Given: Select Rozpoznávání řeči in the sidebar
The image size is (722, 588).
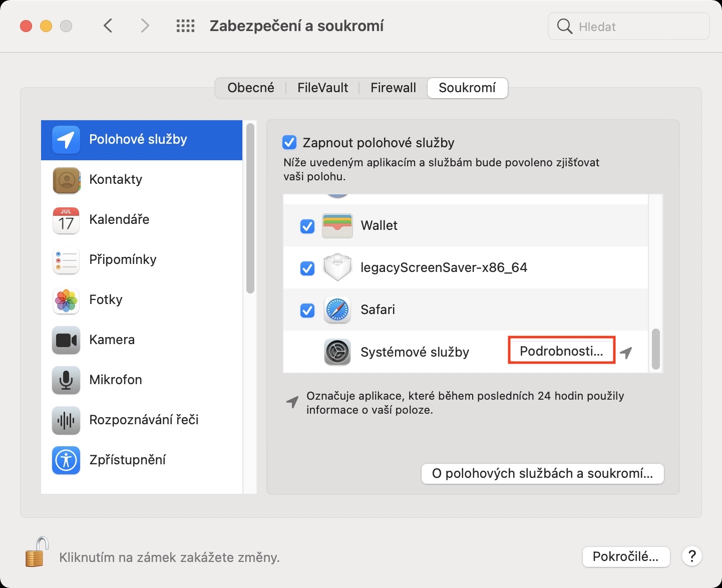Looking at the screenshot, I should click(x=143, y=420).
